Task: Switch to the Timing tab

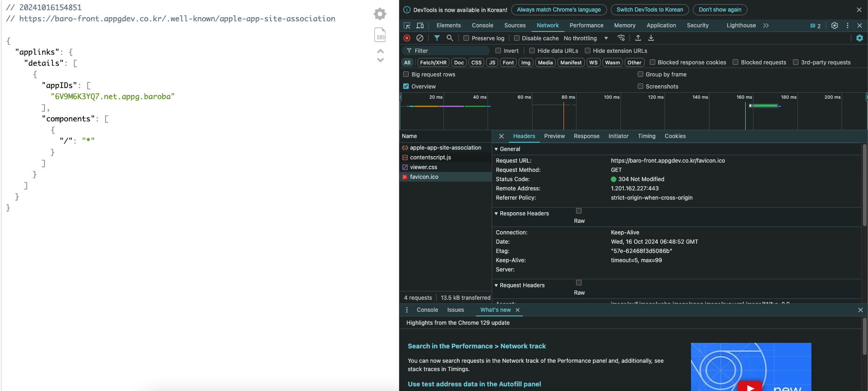Action: (646, 136)
